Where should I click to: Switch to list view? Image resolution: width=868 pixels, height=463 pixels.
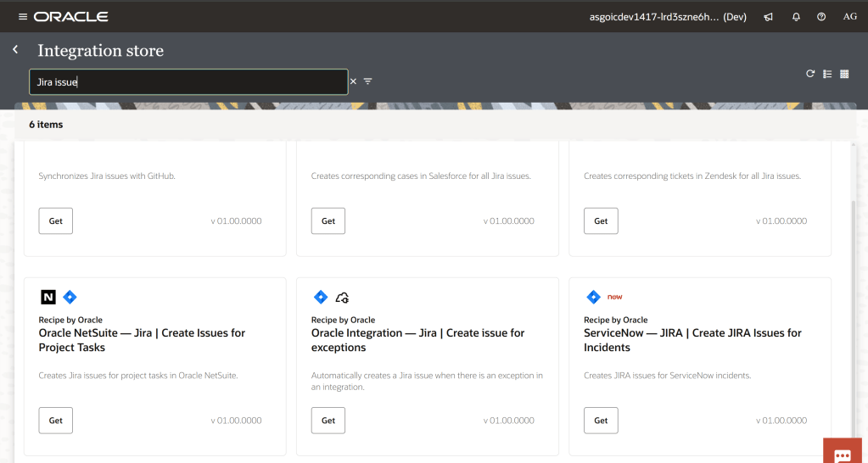(827, 74)
